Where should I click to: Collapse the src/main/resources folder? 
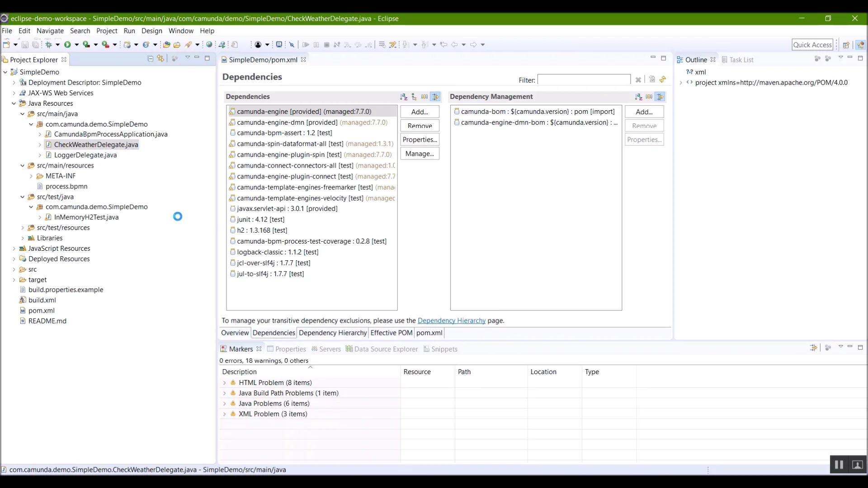point(23,166)
